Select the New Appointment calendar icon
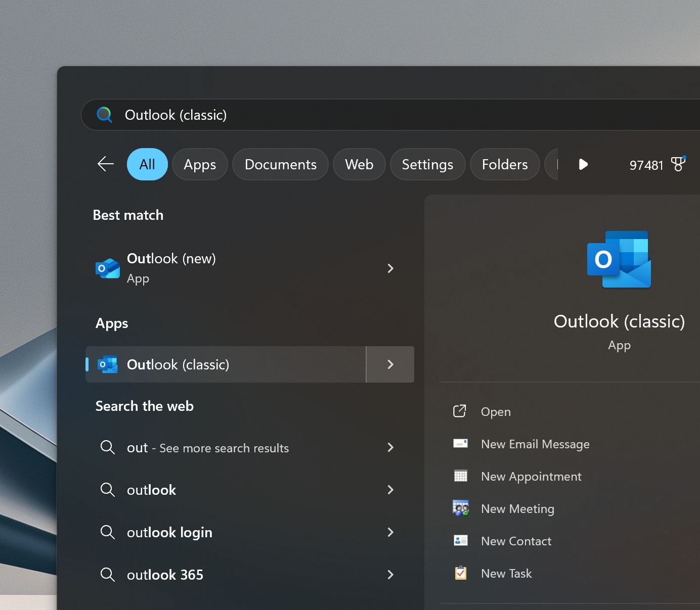Viewport: 700px width, 610px height. (460, 476)
